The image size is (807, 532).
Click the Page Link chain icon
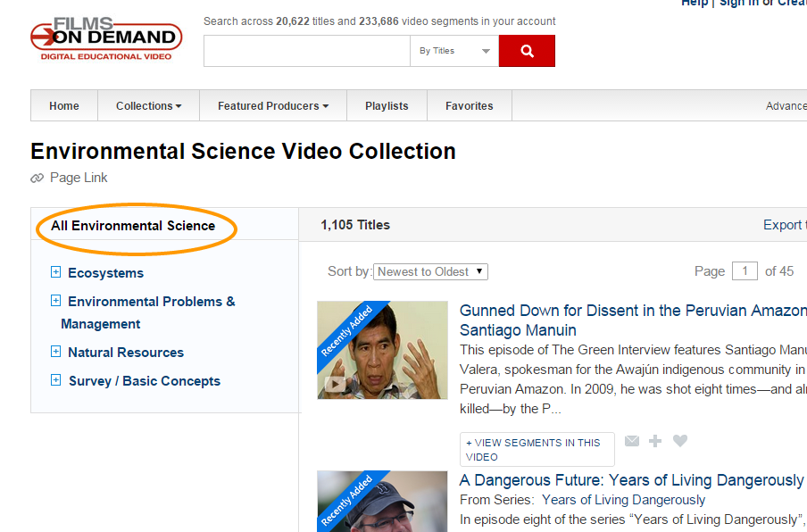(x=37, y=178)
